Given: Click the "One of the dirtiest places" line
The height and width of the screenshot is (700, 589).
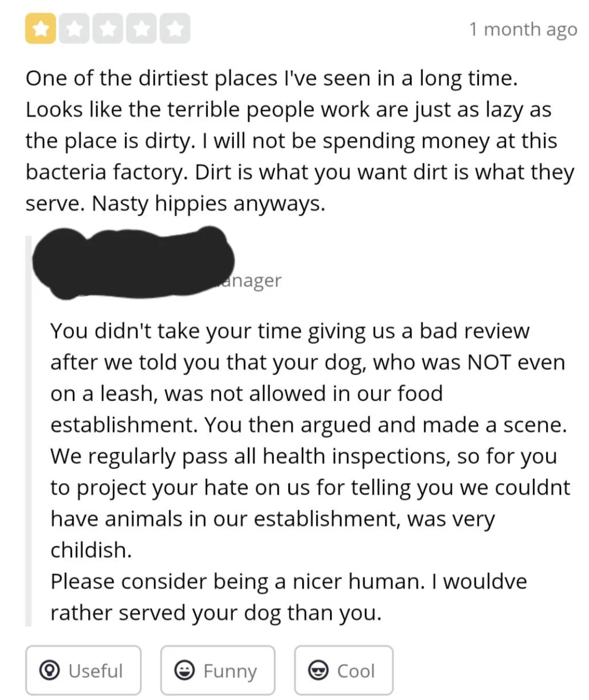Looking at the screenshot, I should (272, 79).
